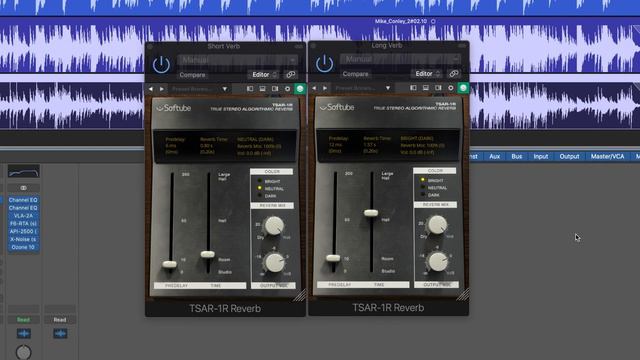Click the resize grip of Long Verb plugin
Image resolution: width=640 pixels, height=360 pixels.
tap(463, 294)
